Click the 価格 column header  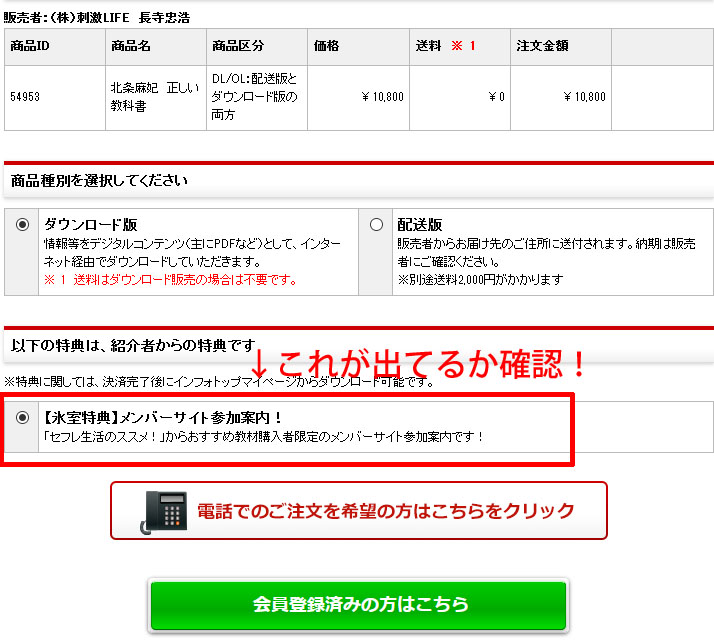point(327,46)
